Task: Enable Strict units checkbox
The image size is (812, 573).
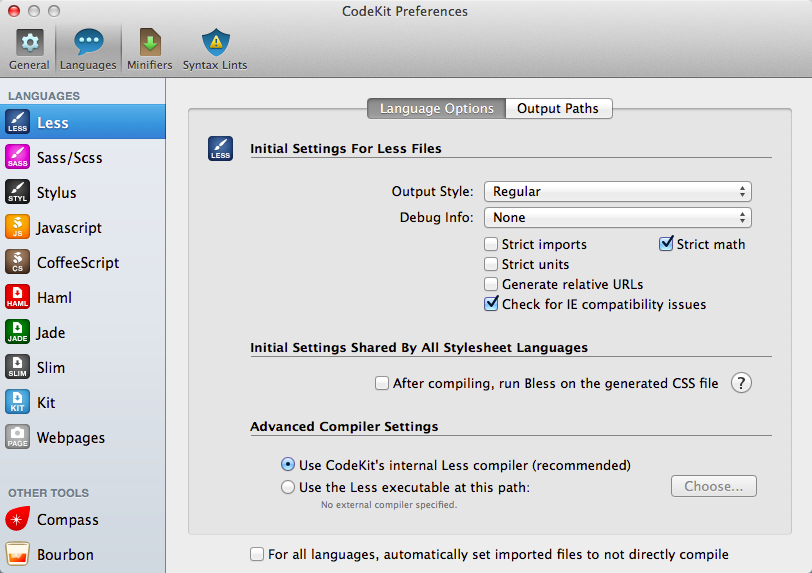Action: tap(491, 264)
